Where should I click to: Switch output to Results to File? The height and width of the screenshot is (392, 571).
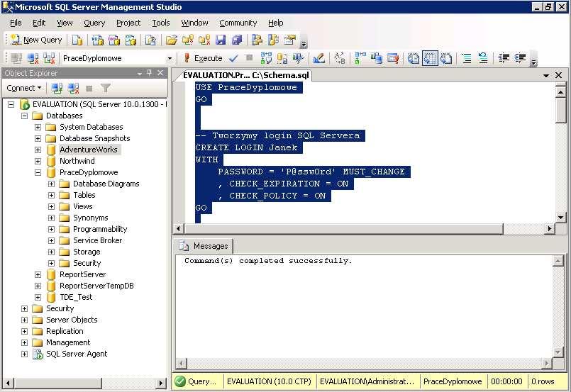pos(446,58)
